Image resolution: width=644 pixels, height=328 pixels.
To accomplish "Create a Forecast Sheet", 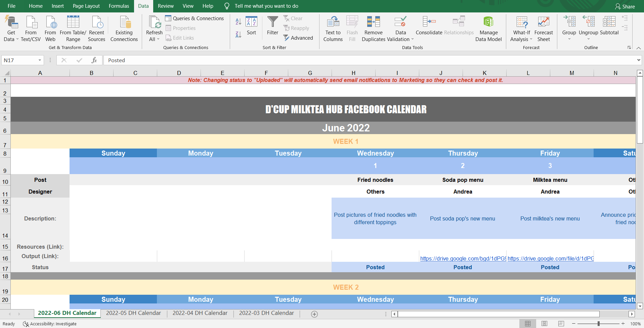I will [544, 29].
